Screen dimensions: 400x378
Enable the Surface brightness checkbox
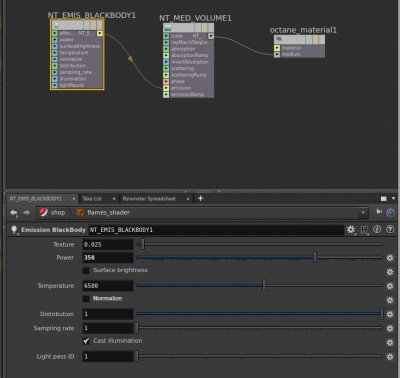[86, 270]
